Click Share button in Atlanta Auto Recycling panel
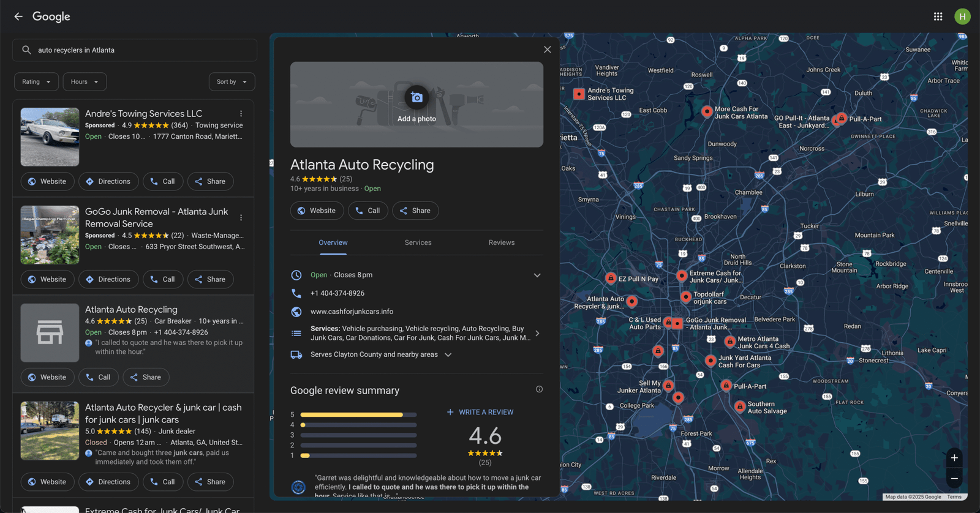This screenshot has width=980, height=513. coord(415,211)
